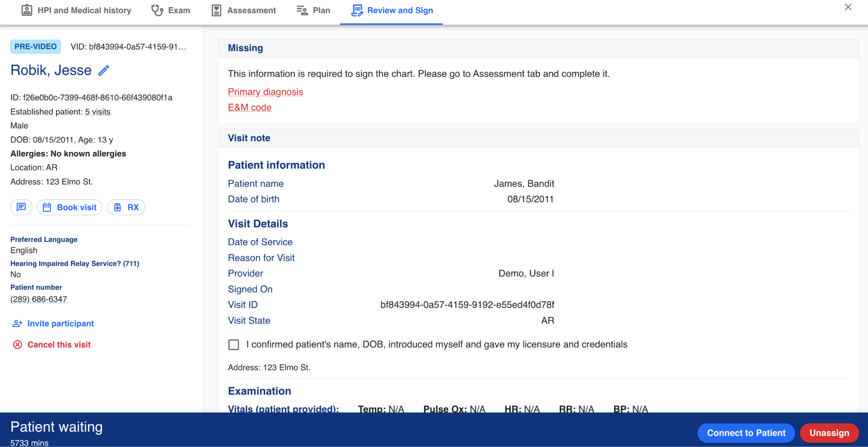868x447 pixels.
Task: Open the Primary diagnosis missing link
Action: pyautogui.click(x=265, y=92)
